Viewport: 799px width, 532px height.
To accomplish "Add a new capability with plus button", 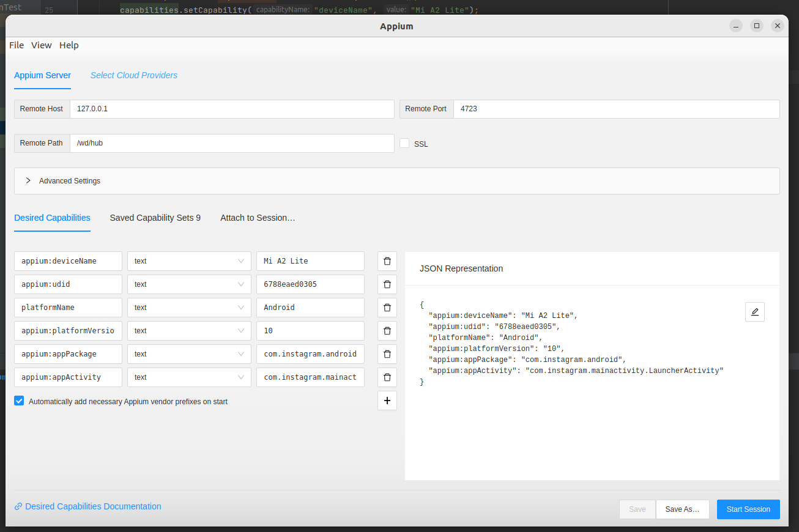I will pos(387,401).
